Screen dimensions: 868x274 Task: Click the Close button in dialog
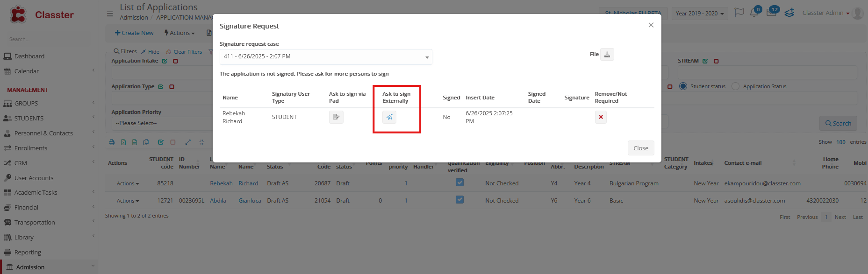point(640,148)
